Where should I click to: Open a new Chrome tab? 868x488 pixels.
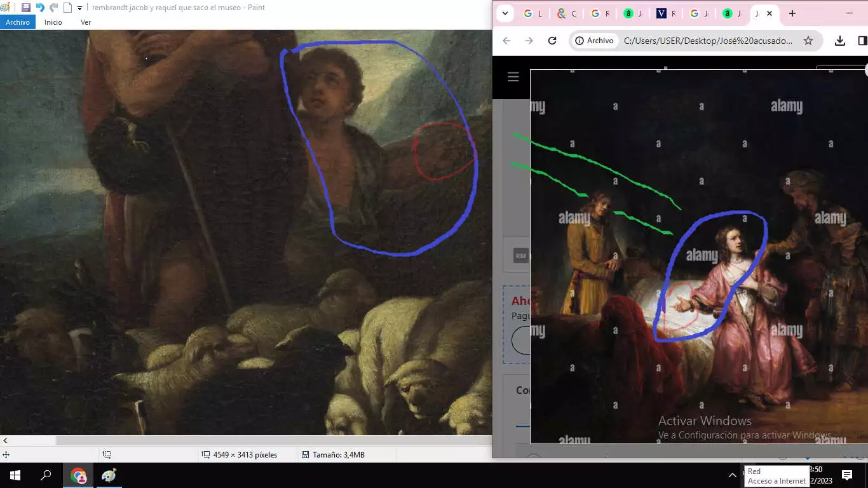click(x=792, y=13)
